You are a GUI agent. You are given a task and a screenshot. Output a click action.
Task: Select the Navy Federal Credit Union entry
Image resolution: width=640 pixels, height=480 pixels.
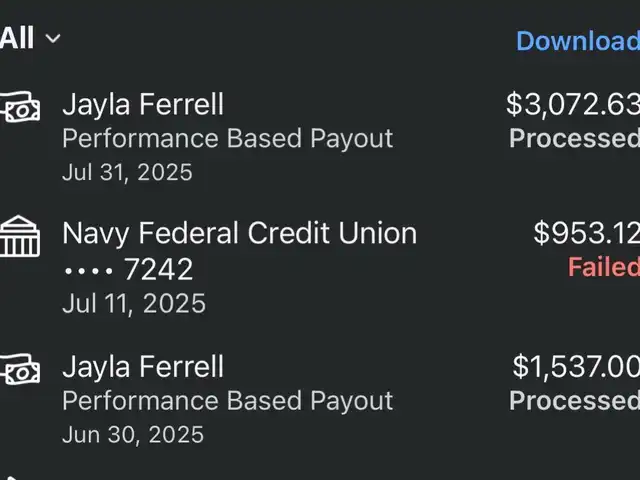click(x=320, y=267)
